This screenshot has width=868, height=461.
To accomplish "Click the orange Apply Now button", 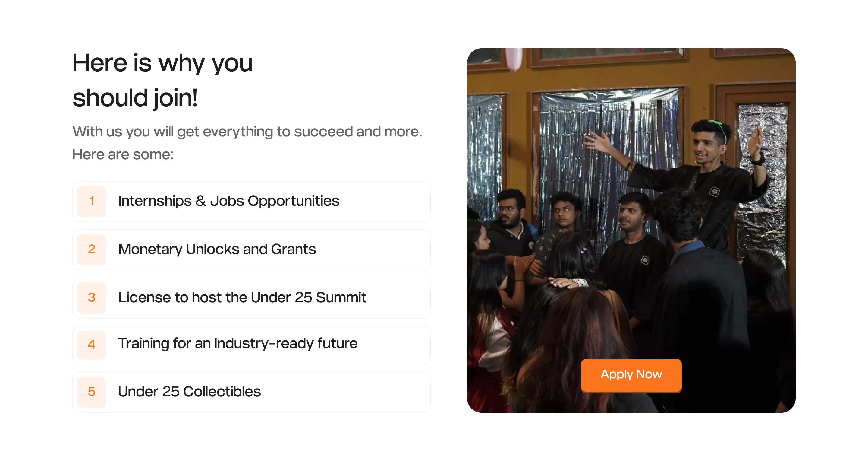I will pyautogui.click(x=631, y=375).
